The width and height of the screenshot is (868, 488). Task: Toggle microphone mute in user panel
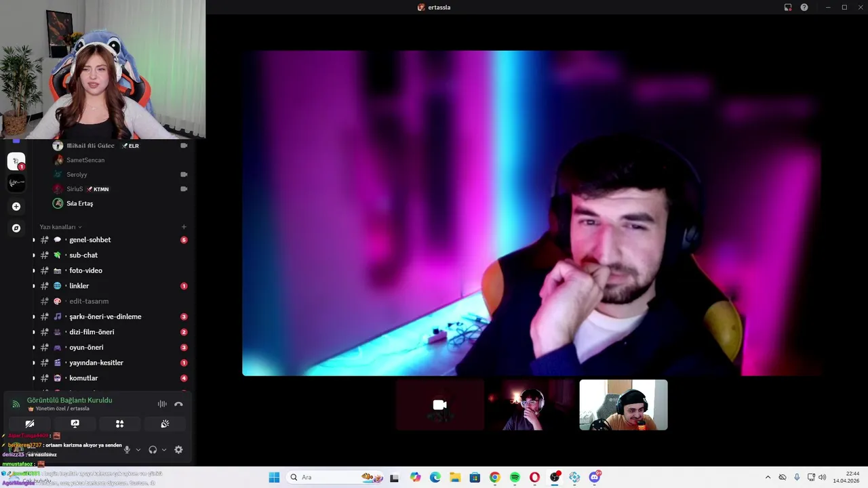pyautogui.click(x=127, y=449)
